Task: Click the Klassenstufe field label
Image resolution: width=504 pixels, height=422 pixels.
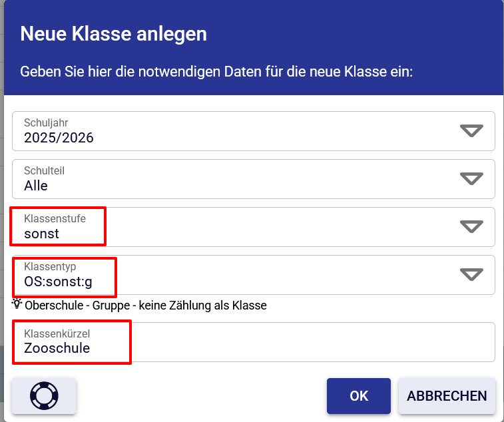Action: (55, 218)
